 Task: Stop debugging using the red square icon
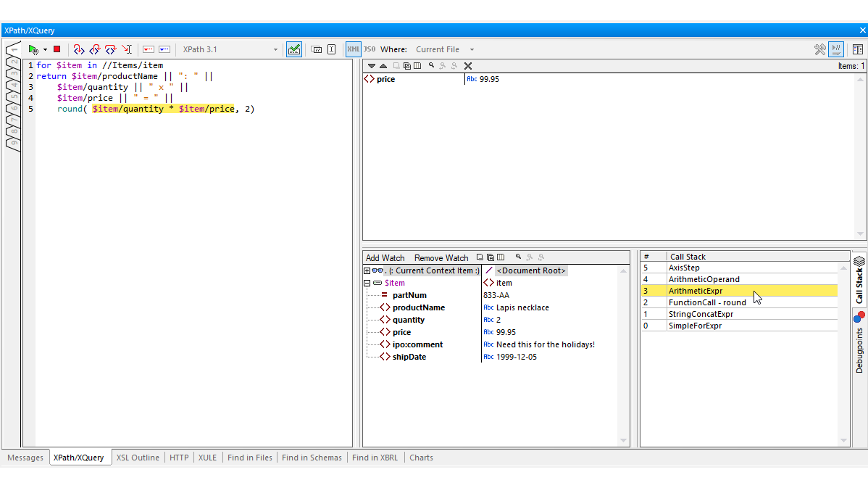click(x=57, y=49)
